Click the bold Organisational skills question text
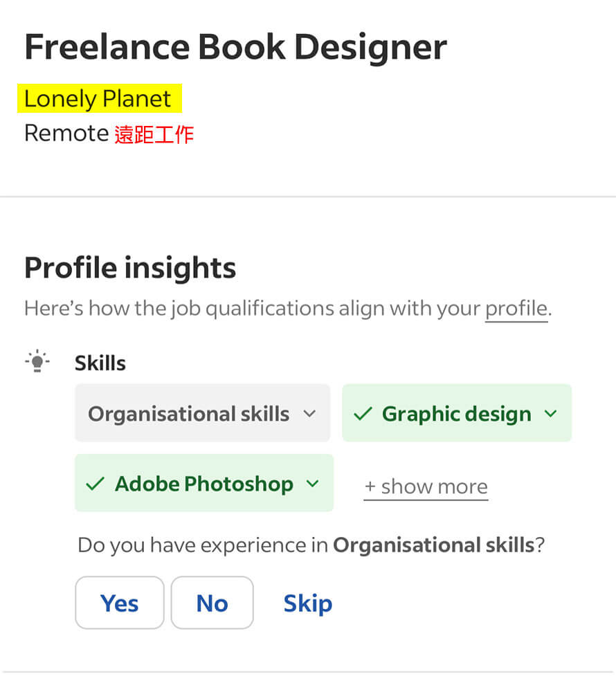The width and height of the screenshot is (616, 692). pos(434,545)
